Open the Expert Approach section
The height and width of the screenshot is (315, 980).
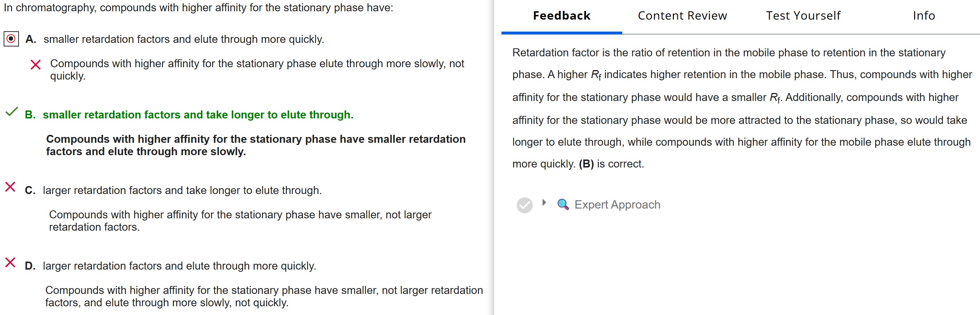point(617,205)
